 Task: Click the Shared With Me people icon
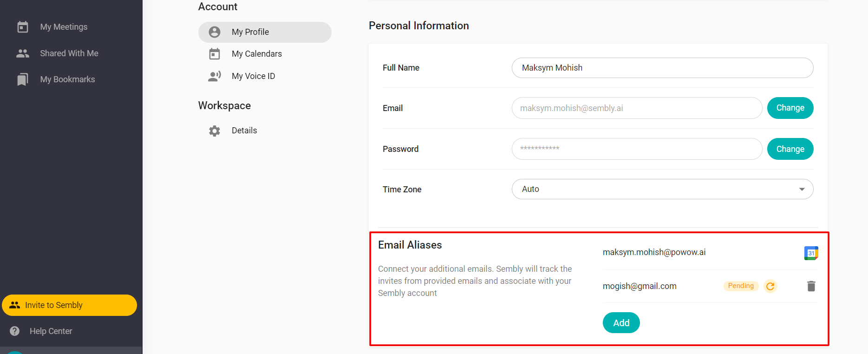click(x=22, y=53)
